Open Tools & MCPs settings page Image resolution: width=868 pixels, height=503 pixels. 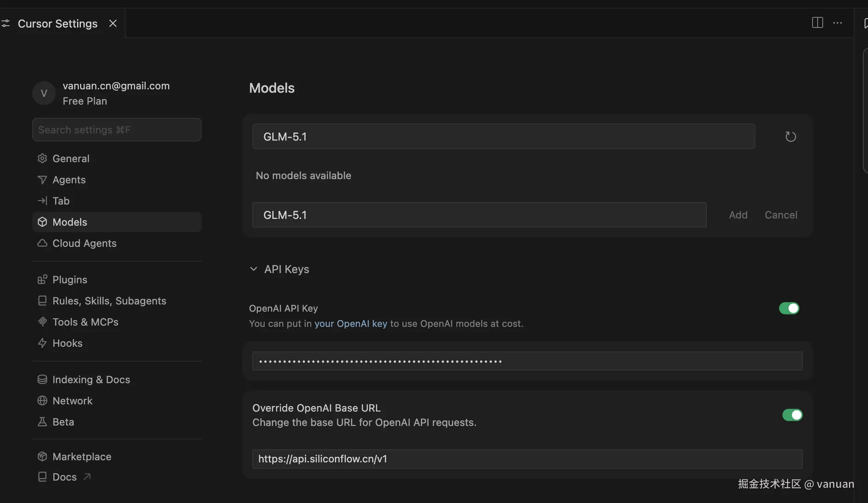point(85,322)
